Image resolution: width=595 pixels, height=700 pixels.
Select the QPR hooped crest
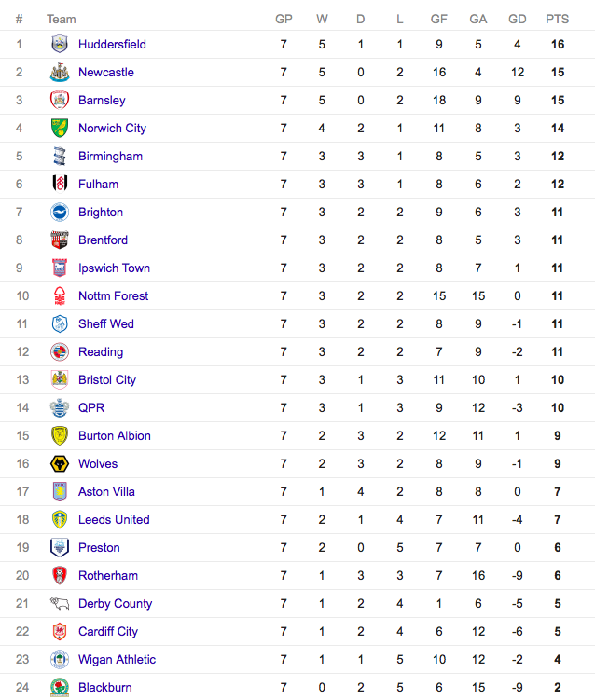click(60, 407)
